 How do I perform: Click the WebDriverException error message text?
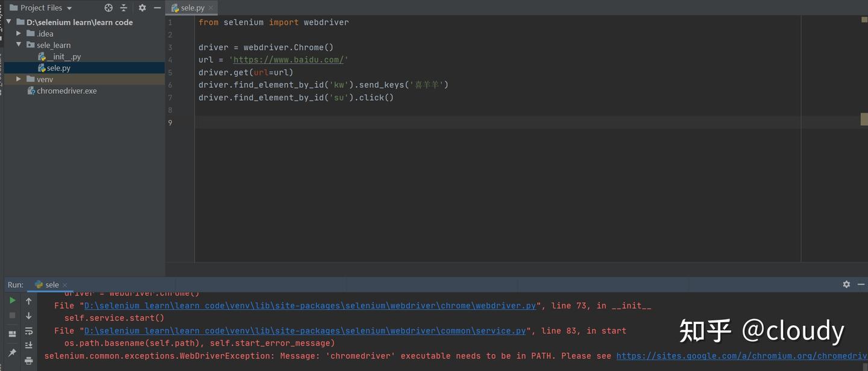(x=327, y=356)
